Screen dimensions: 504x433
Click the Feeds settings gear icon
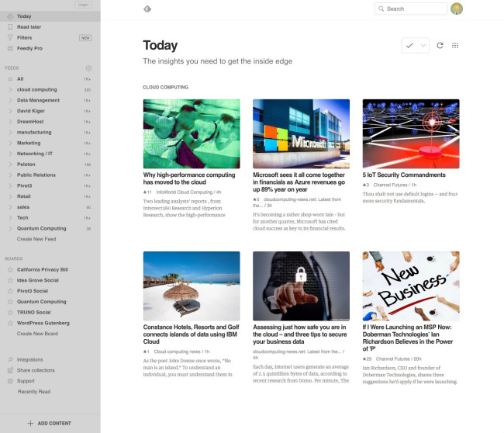click(x=88, y=68)
